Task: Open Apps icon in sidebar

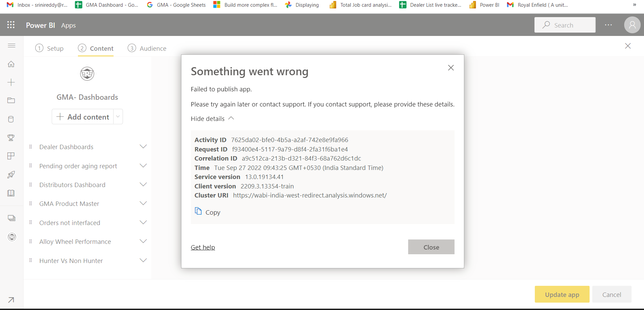Action: tap(11, 156)
